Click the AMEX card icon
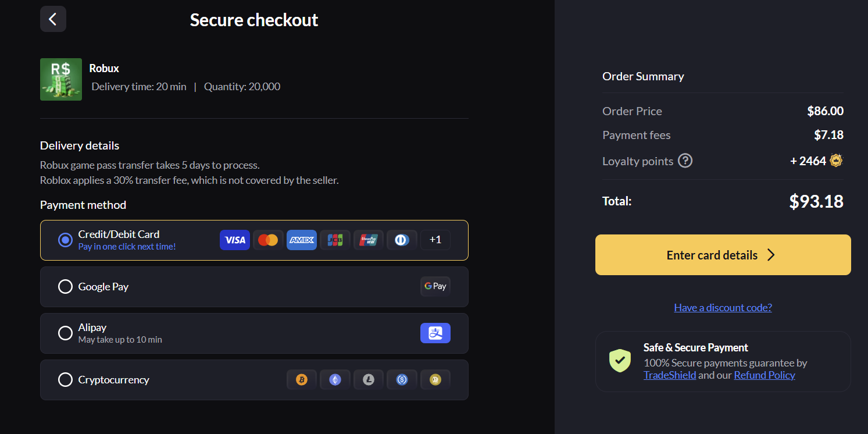The height and width of the screenshot is (434, 868). [302, 240]
